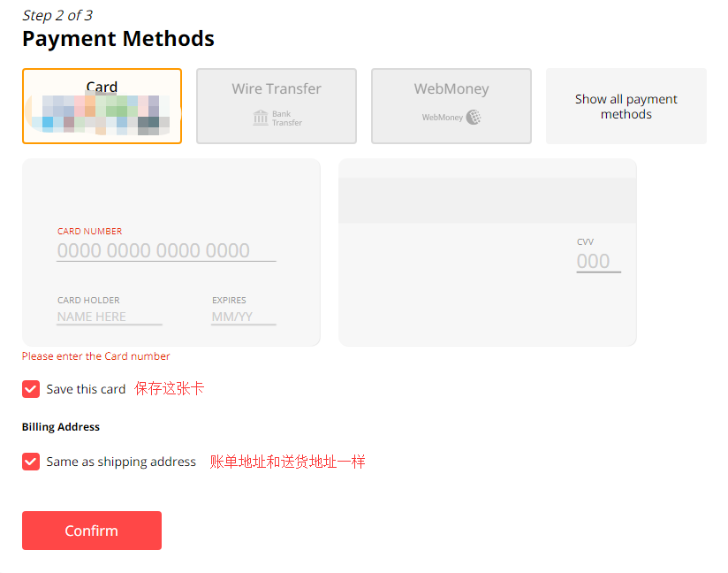The image size is (728, 573).
Task: Select the Card payment method
Action: pyautogui.click(x=102, y=106)
